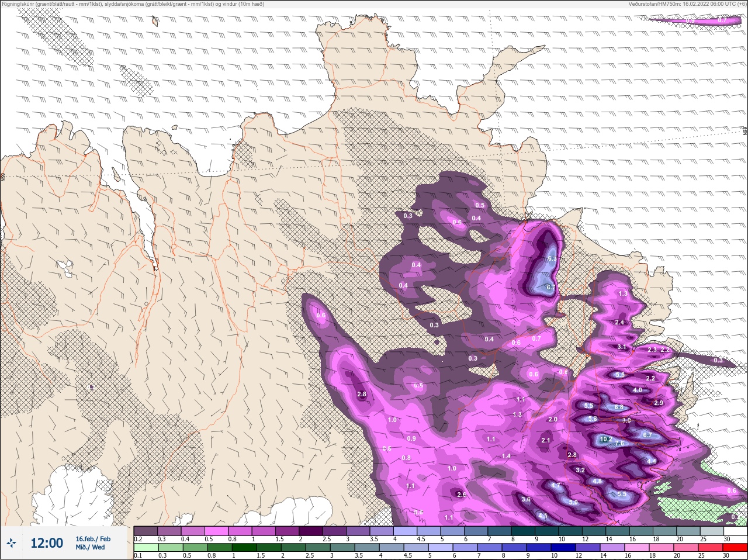Click the 2.4 precipitation value on the map
Screen dimensions: 748x560
click(619, 322)
